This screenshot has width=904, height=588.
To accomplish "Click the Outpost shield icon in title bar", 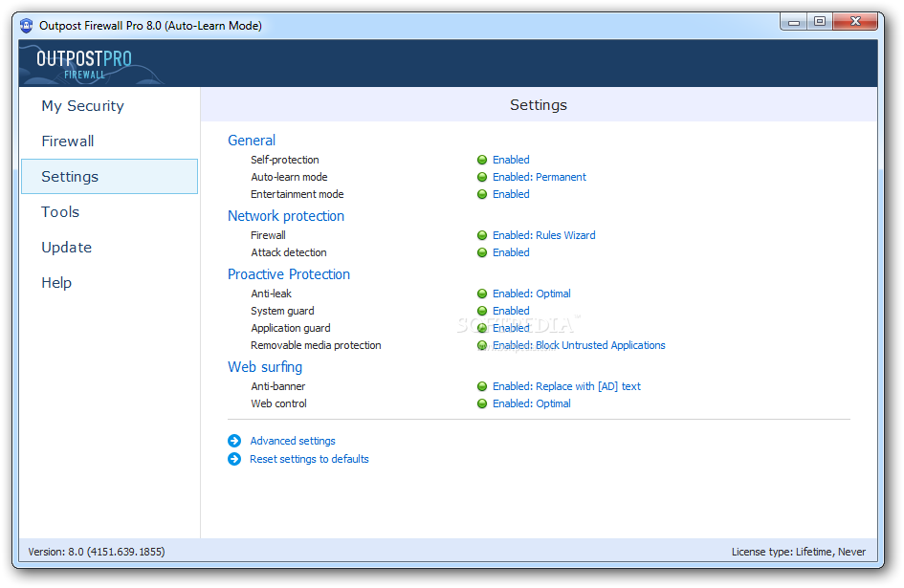I will (26, 26).
